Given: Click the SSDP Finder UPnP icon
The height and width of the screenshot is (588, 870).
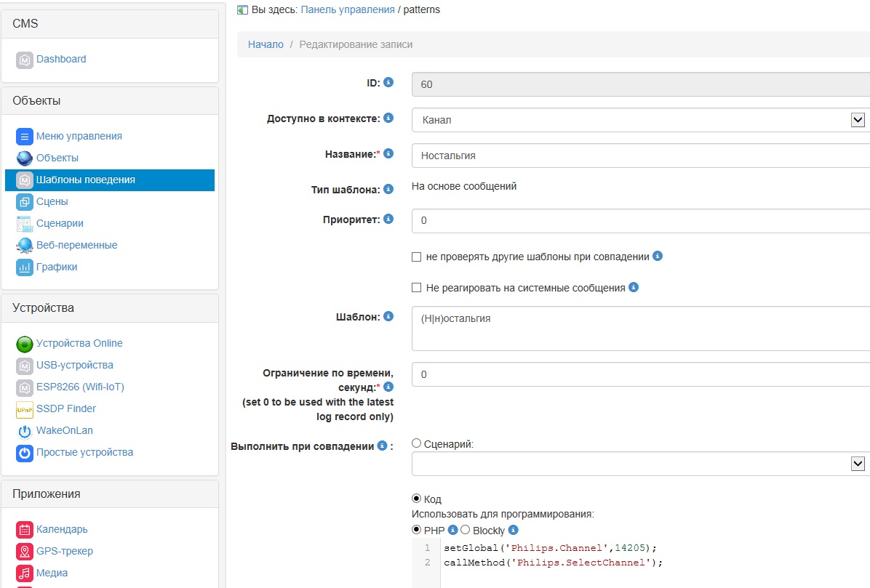Looking at the screenshot, I should click(x=25, y=409).
